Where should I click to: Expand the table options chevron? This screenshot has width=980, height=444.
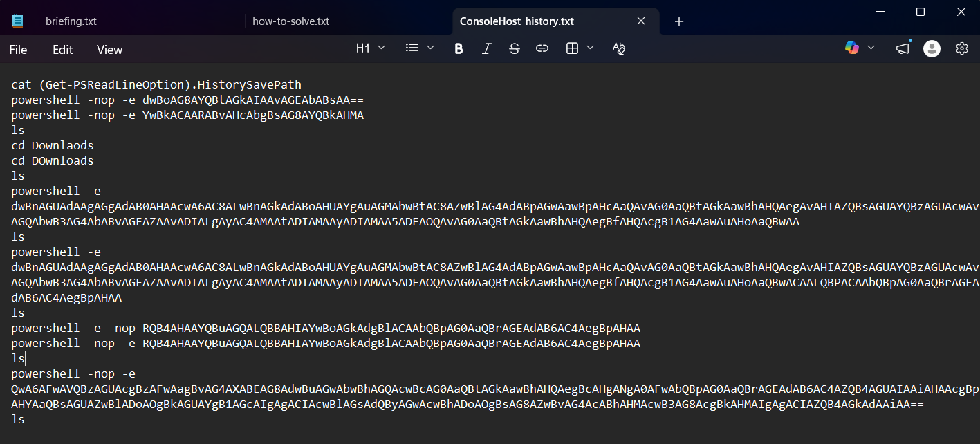591,48
